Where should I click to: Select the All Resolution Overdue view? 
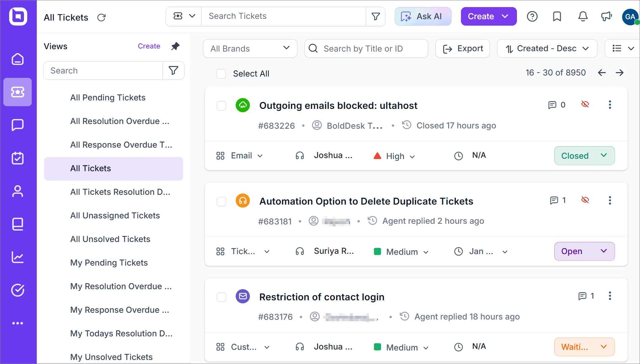(x=114, y=121)
